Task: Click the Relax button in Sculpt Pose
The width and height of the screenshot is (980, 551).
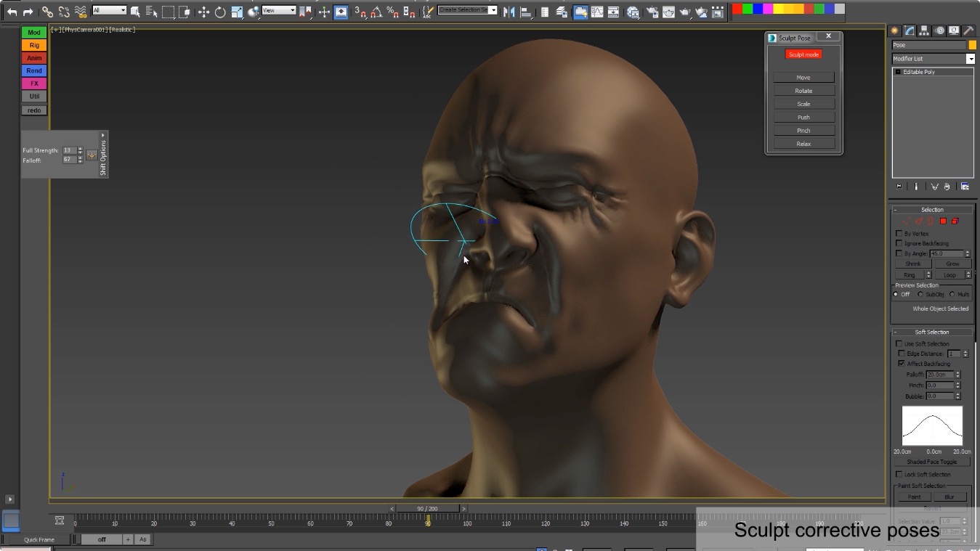Action: point(803,144)
